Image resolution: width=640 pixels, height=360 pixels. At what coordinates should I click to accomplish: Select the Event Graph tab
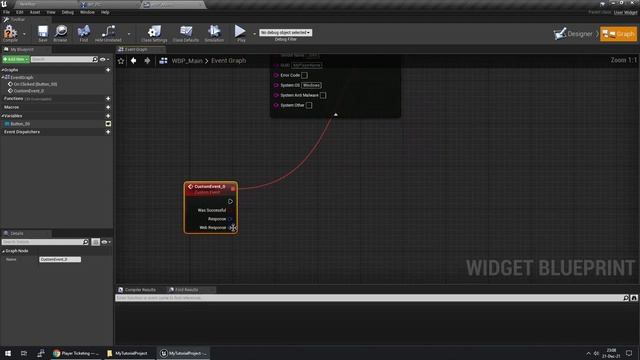tap(136, 49)
